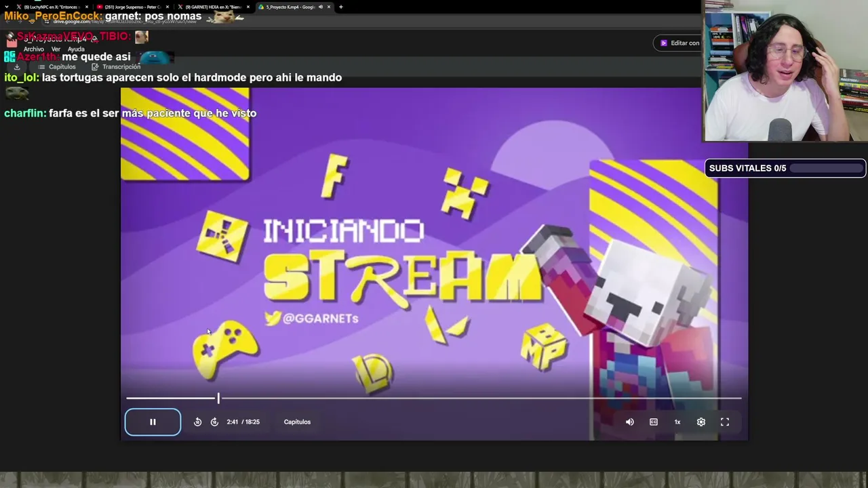This screenshot has width=868, height=488.
Task: Open the 1x playback speed menu
Action: (x=677, y=422)
